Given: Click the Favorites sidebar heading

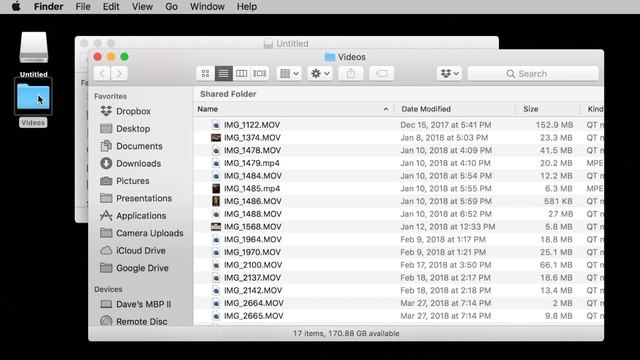Looking at the screenshot, I should pyautogui.click(x=110, y=96).
